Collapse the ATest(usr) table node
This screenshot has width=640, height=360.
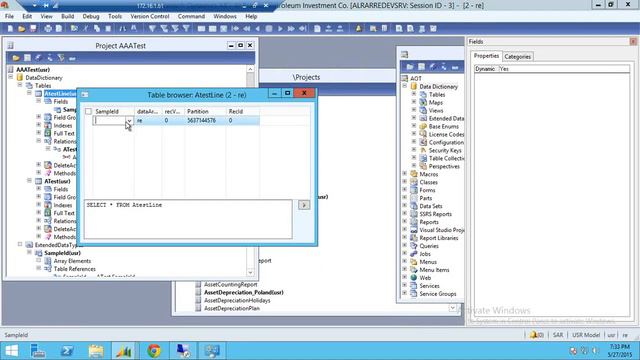pyautogui.click(x=29, y=180)
